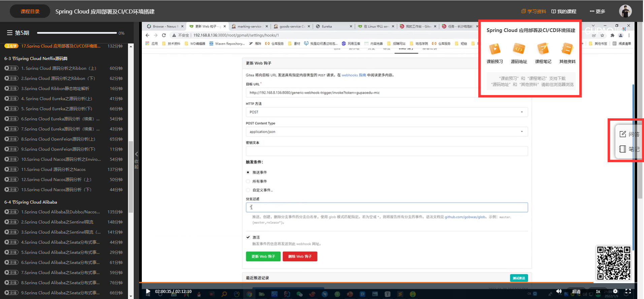Open the Maven Repository bookmark
644x299 pixels.
tap(227, 43)
